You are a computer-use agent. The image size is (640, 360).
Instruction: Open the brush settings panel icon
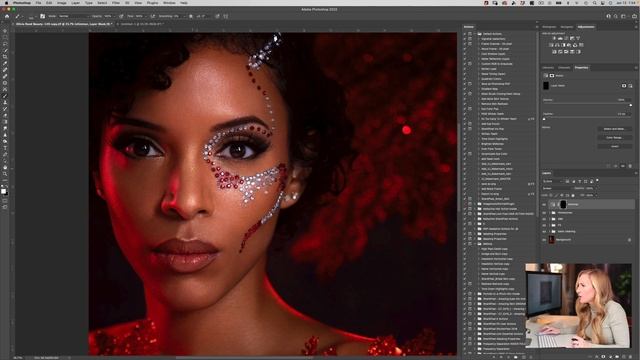pos(42,16)
